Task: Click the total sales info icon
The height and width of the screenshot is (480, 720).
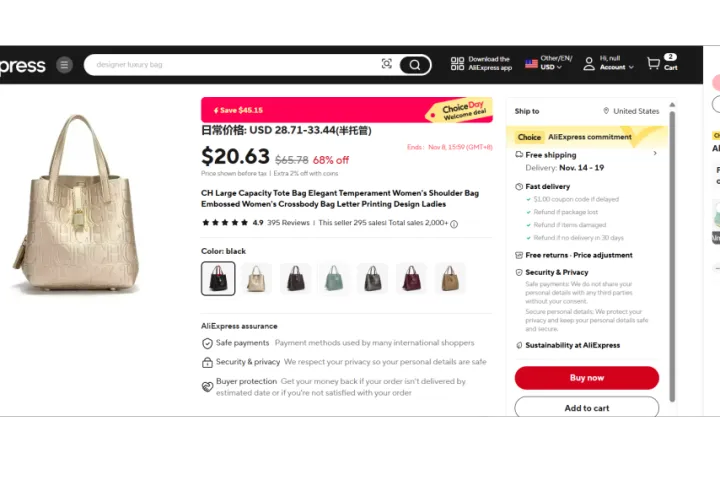Action: tap(454, 224)
